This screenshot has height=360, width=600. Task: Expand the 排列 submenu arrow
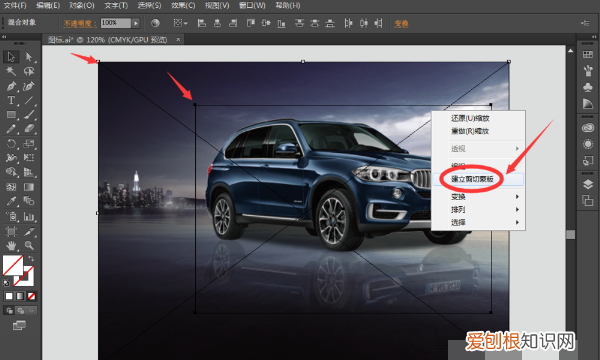point(517,210)
